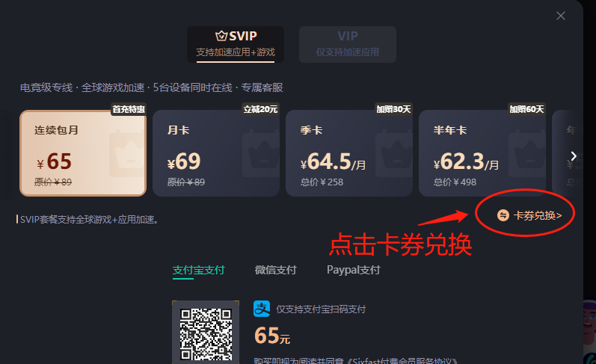Image resolution: width=596 pixels, height=364 pixels.
Task: Select the 支付宝支付 payment tab
Action: pyautogui.click(x=198, y=270)
